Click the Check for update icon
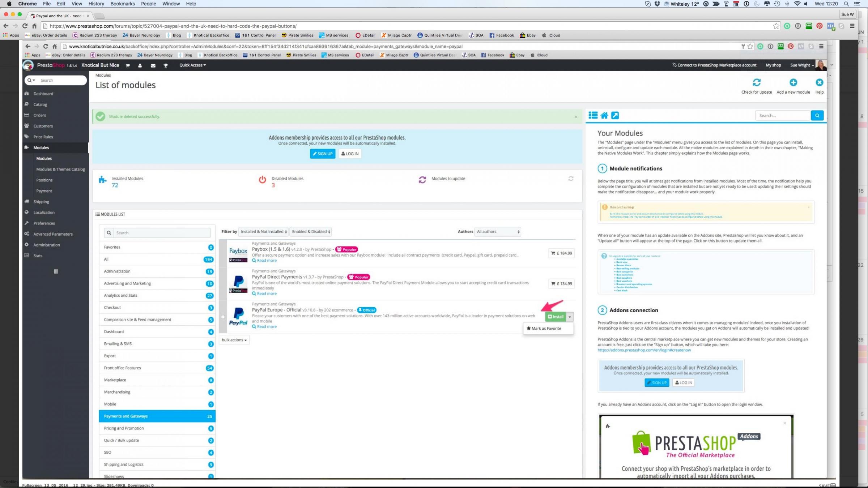Screen dimensions: 868x488 click(756, 83)
